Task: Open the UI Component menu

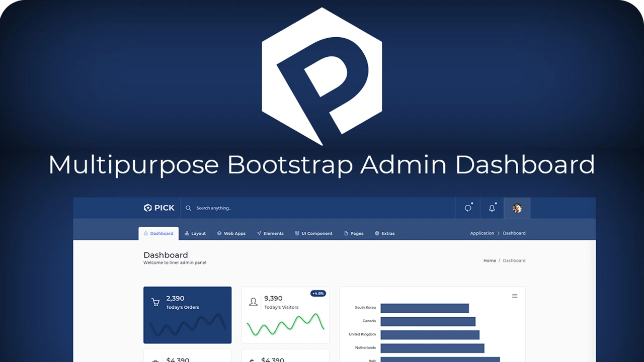Action: [313, 233]
